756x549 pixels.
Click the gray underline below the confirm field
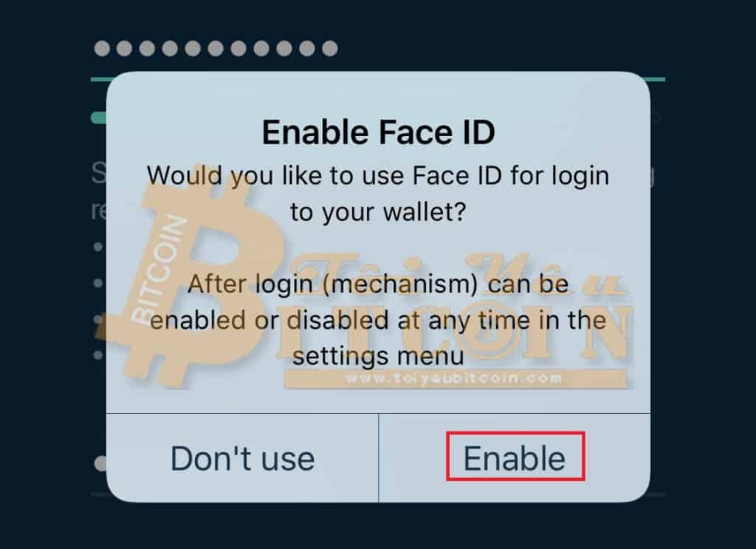click(378, 494)
